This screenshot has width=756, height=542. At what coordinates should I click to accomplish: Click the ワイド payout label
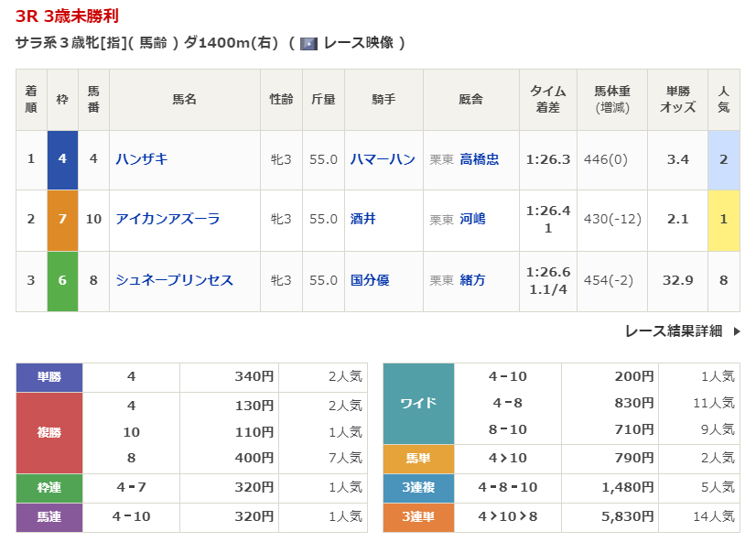[418, 404]
